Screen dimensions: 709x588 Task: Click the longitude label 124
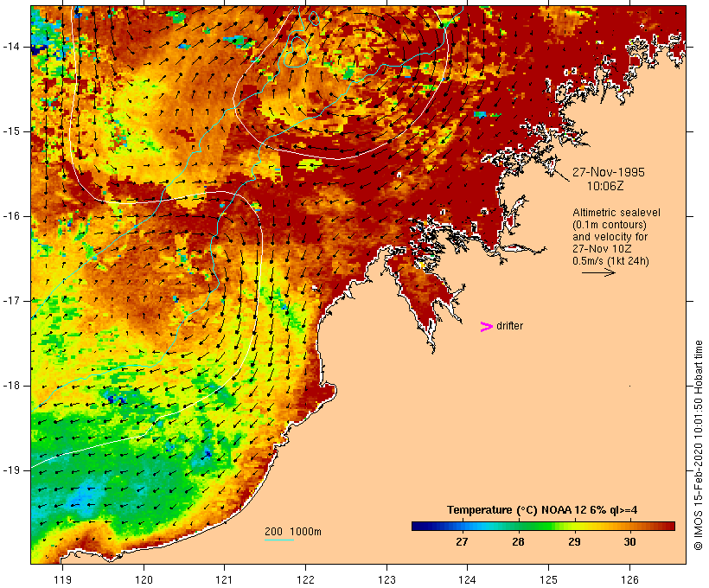coord(468,579)
